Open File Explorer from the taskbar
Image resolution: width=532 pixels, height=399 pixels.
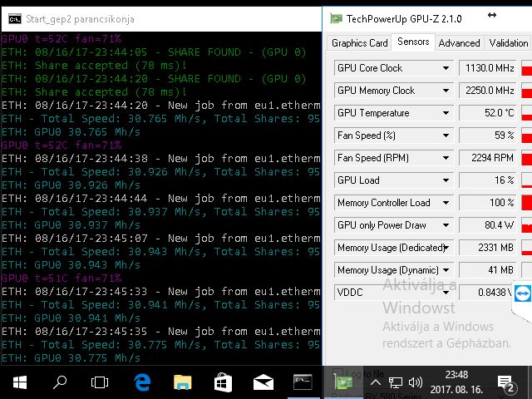point(183,382)
